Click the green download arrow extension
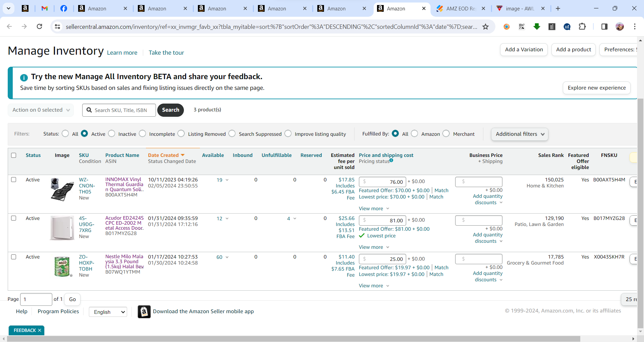This screenshot has width=644, height=342. 537,26
